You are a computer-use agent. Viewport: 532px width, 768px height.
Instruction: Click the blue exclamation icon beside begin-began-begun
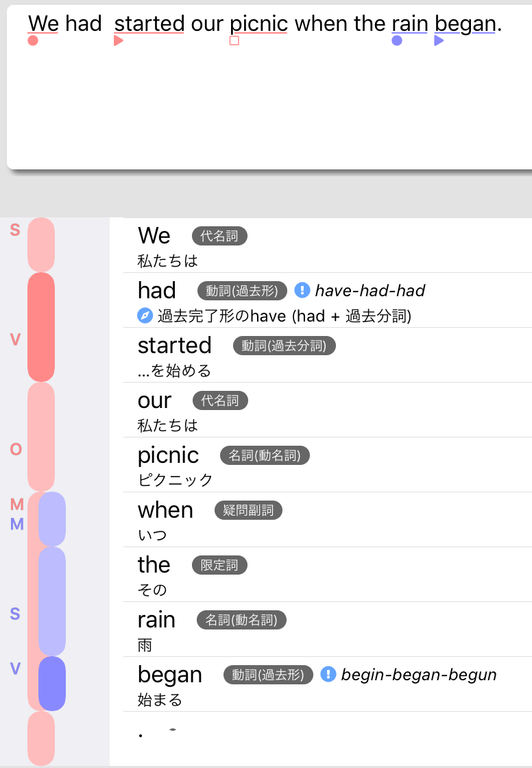(328, 675)
